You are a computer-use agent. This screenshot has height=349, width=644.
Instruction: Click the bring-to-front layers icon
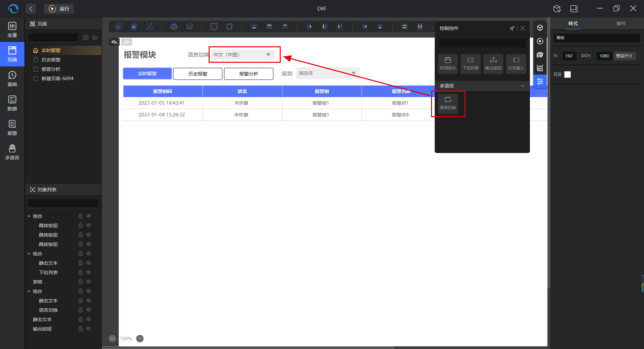174,27
